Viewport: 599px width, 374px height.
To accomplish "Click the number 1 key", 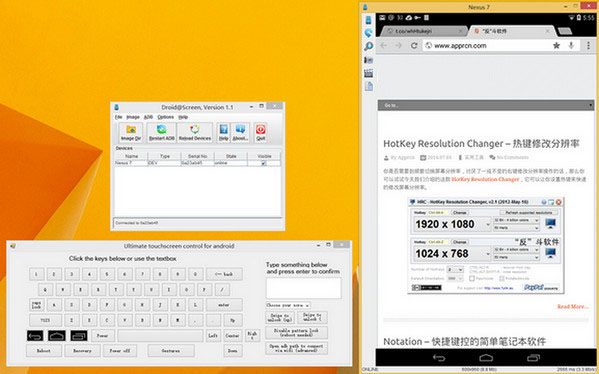I will coord(37,274).
